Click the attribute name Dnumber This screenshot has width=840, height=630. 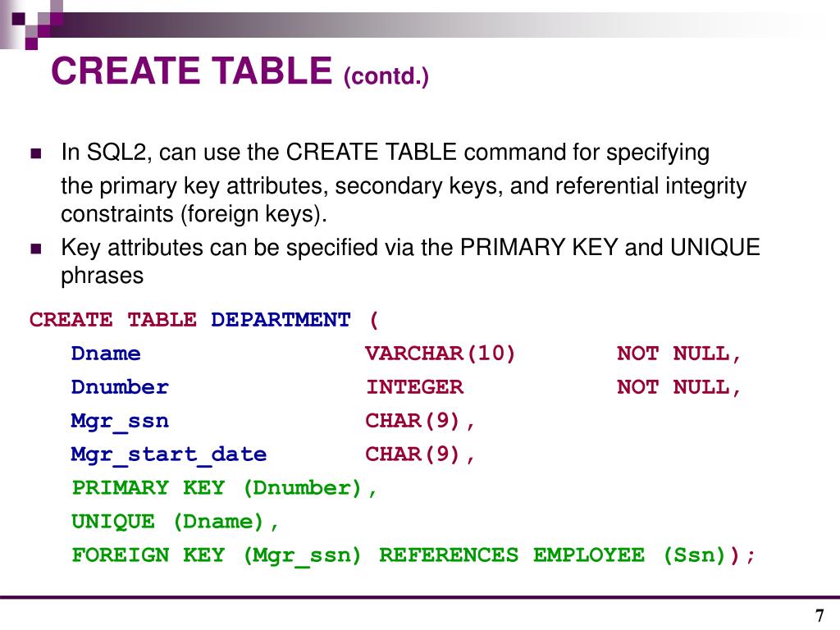coord(120,387)
